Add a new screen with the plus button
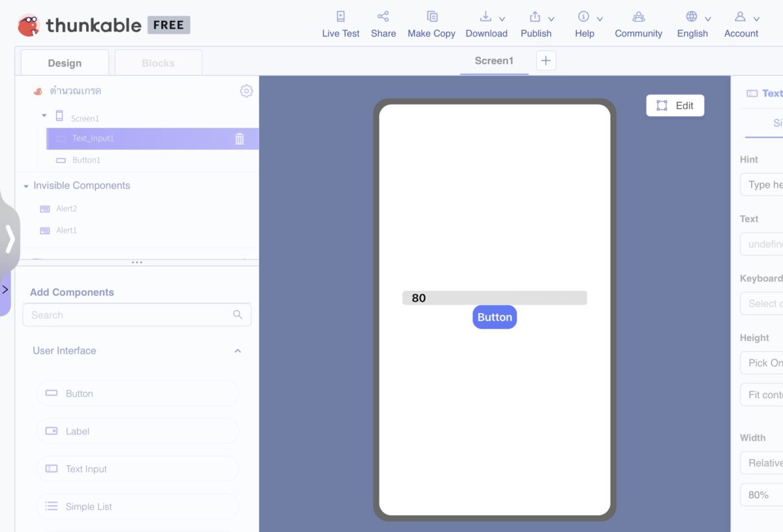This screenshot has height=532, width=783. (545, 60)
